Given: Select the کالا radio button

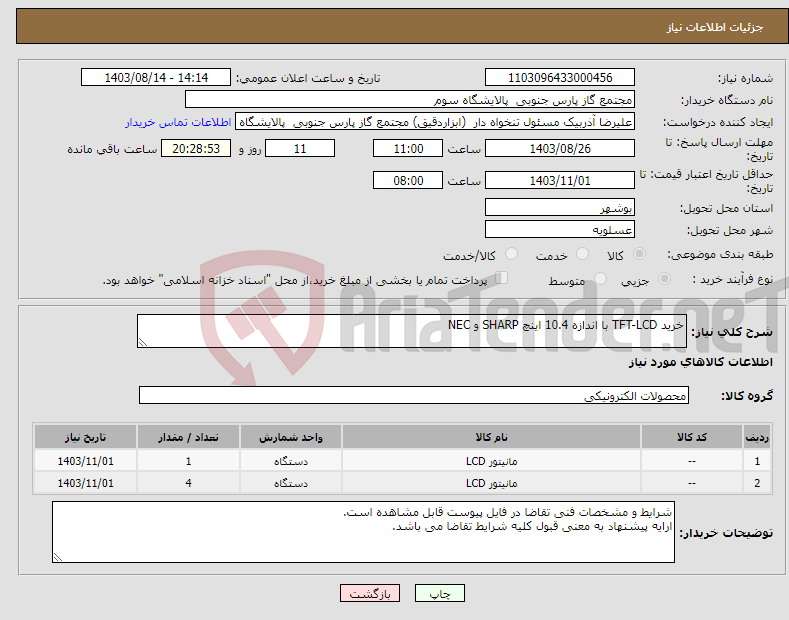Looking at the screenshot, I should coord(639,254).
